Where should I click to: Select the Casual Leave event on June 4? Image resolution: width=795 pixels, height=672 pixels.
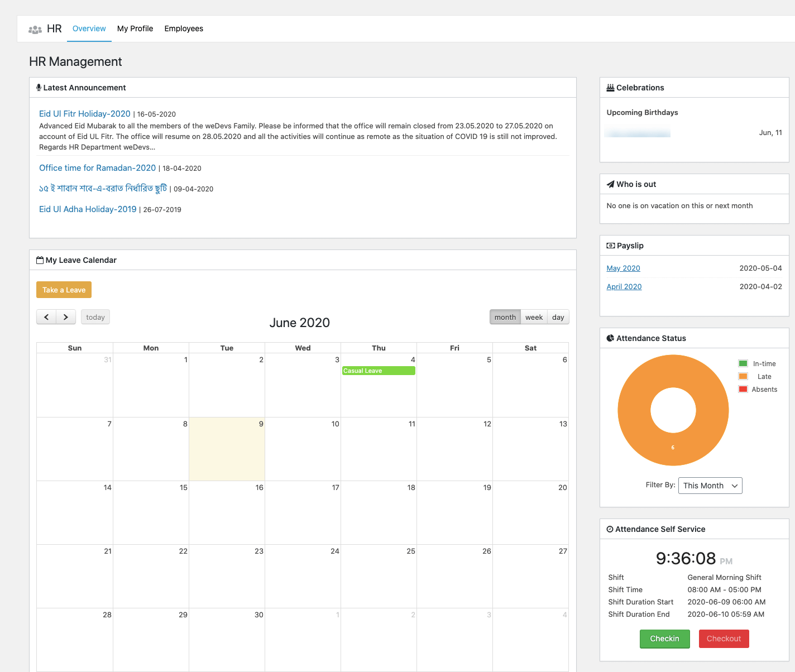point(379,370)
